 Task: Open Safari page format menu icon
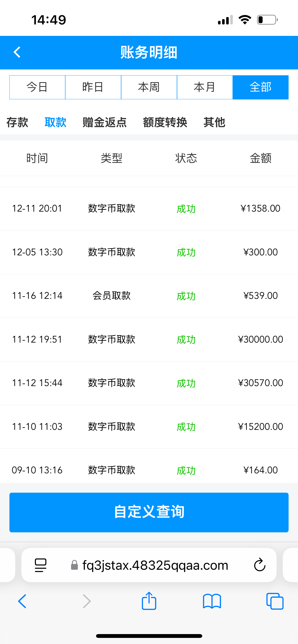pos(40,565)
